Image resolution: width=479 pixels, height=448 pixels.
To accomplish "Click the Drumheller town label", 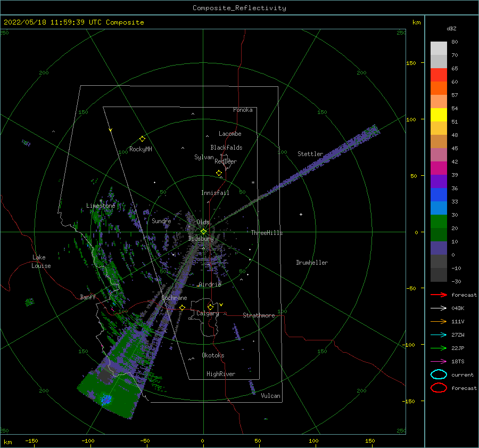I will (x=312, y=263).
